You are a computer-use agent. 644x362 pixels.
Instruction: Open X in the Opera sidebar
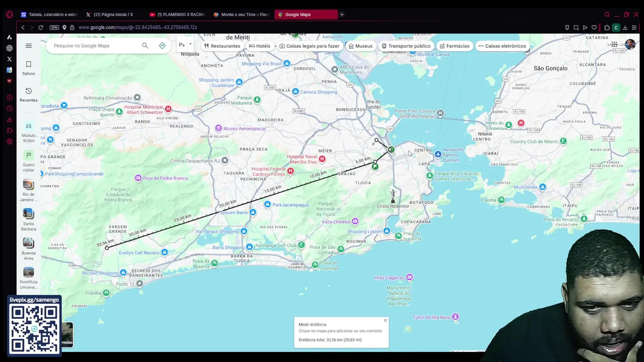(9, 59)
